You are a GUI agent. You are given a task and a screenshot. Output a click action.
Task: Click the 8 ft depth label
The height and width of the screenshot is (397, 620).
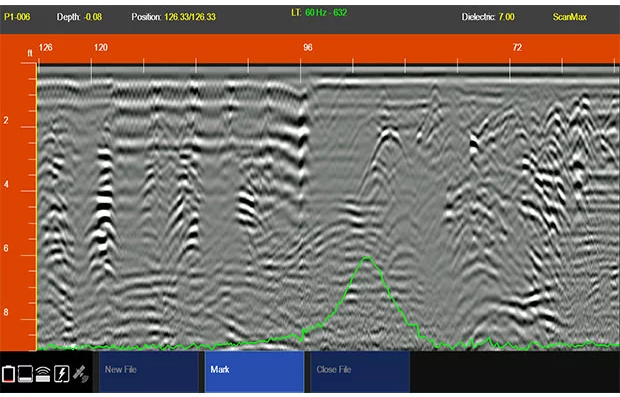click(x=6, y=312)
